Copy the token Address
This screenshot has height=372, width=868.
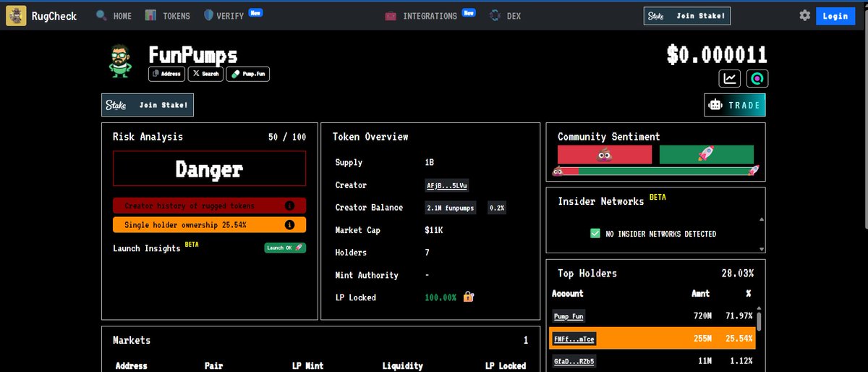(167, 74)
